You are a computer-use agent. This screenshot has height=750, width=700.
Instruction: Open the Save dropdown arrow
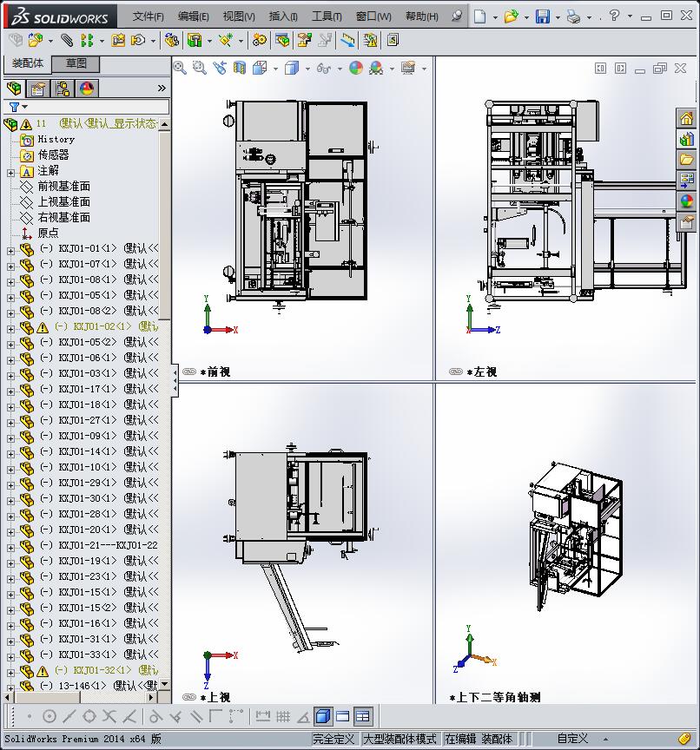point(558,17)
